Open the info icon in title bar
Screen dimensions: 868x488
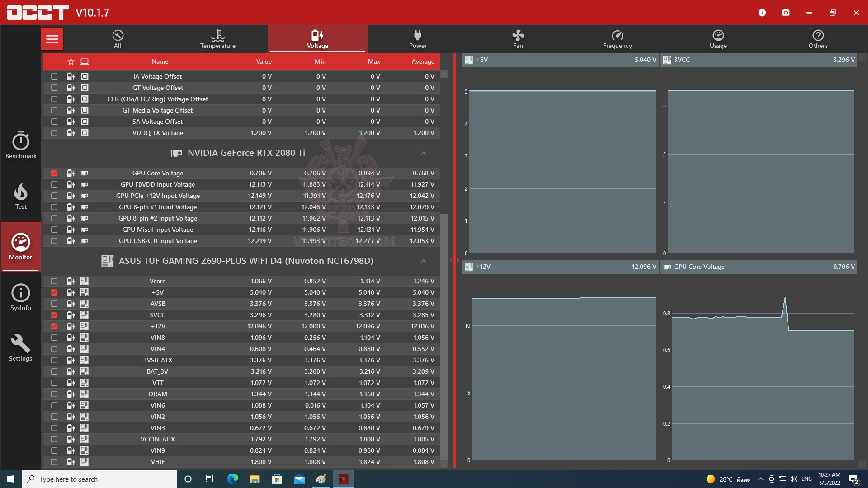pos(762,13)
